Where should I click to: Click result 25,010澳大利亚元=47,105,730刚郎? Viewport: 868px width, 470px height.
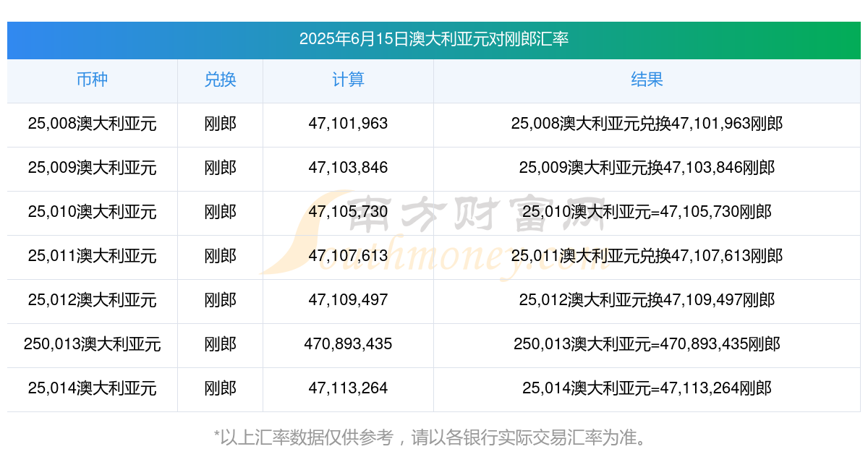pos(647,212)
